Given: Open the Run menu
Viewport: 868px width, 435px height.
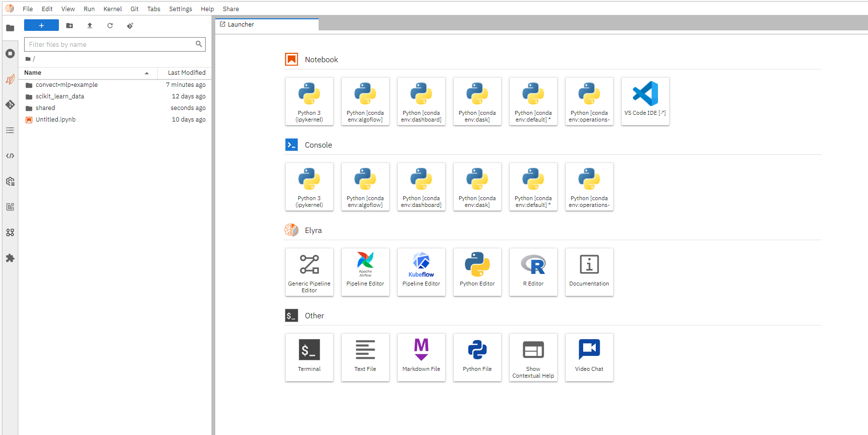Looking at the screenshot, I should coord(89,9).
